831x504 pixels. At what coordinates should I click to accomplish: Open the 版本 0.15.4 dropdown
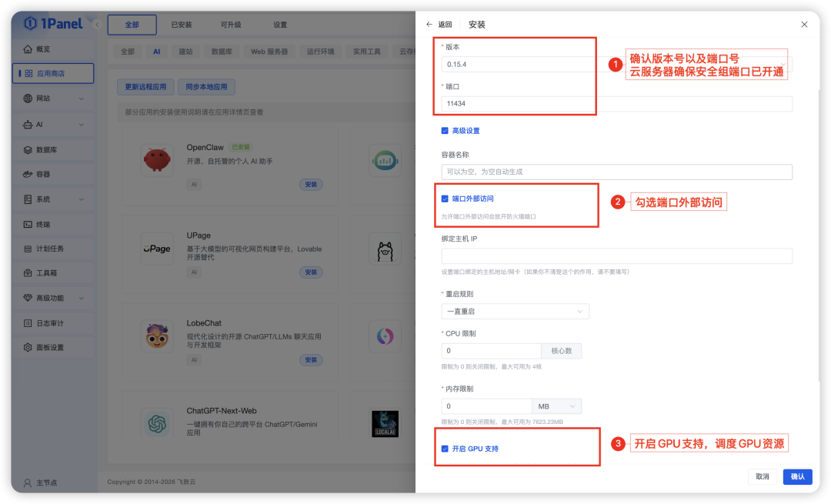coord(616,65)
